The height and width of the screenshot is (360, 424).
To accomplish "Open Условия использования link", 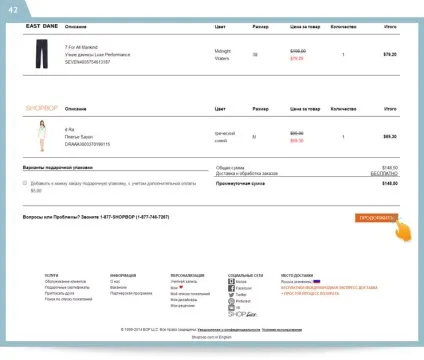I will click(282, 330).
